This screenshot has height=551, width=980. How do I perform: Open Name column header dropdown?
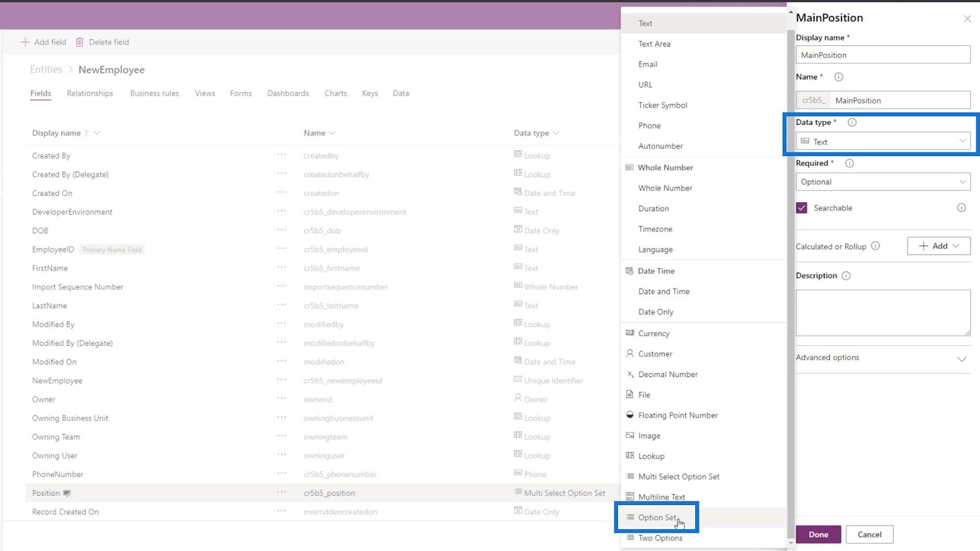(x=333, y=133)
